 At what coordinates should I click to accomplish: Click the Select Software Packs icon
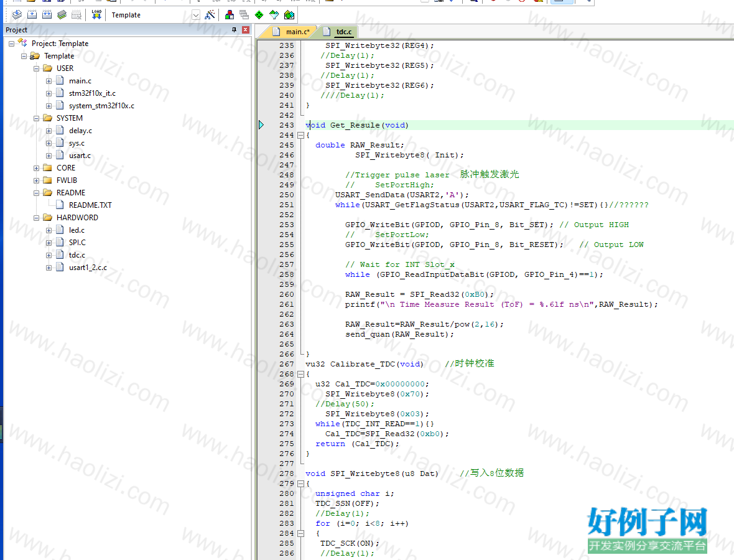click(x=274, y=15)
